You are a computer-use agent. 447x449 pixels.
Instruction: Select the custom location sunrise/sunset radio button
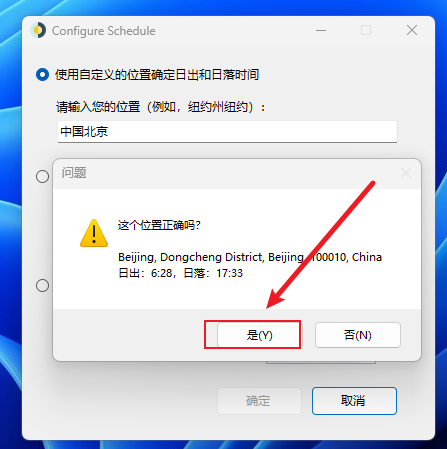click(42, 75)
